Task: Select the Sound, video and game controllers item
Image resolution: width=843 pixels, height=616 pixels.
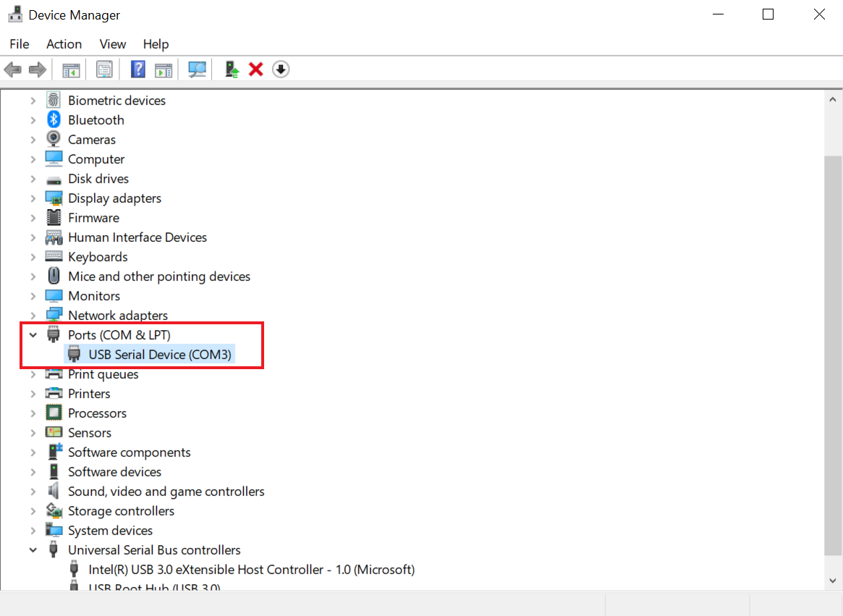Action: tap(166, 491)
